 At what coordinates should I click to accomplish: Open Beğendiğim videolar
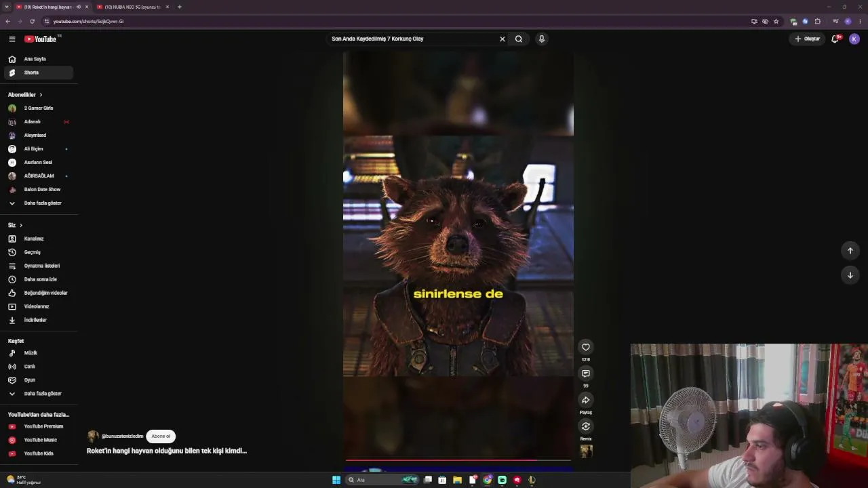click(38, 293)
